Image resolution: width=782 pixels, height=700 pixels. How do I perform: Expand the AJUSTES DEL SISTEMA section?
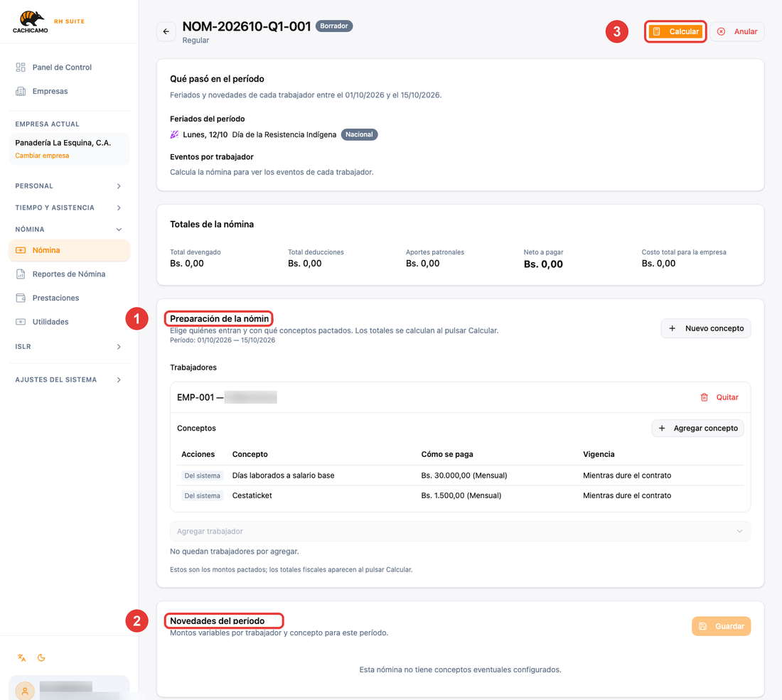[x=69, y=380]
